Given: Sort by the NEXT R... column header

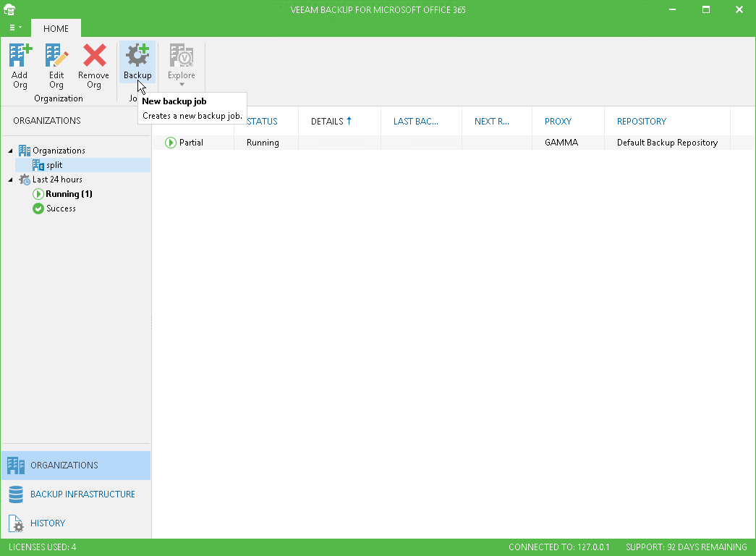Looking at the screenshot, I should [492, 121].
